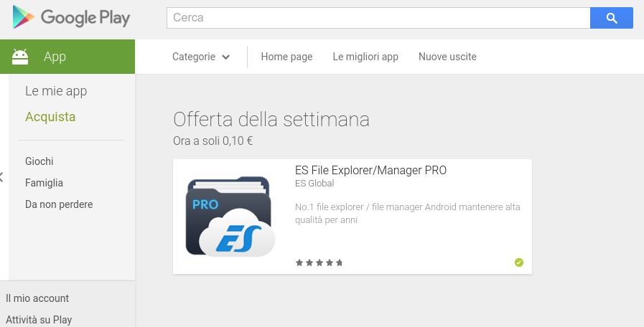644x327 pixels.
Task: Select Acquista in the sidebar
Action: tap(50, 117)
